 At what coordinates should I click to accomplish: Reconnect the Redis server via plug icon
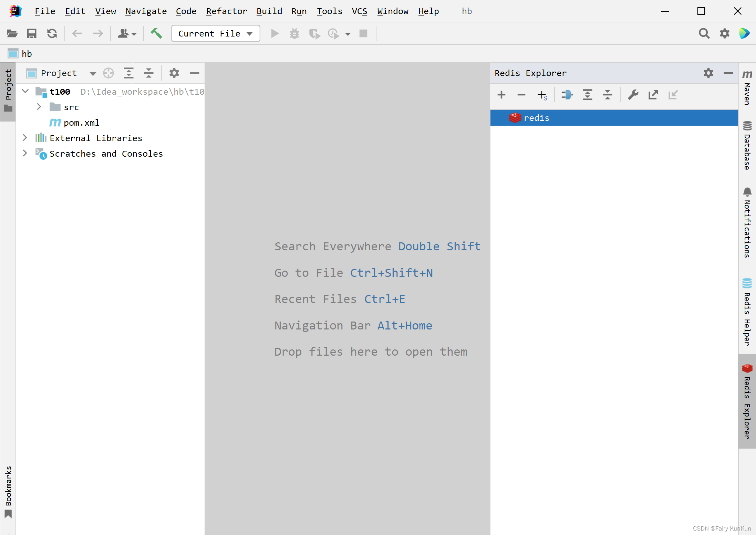pos(567,95)
